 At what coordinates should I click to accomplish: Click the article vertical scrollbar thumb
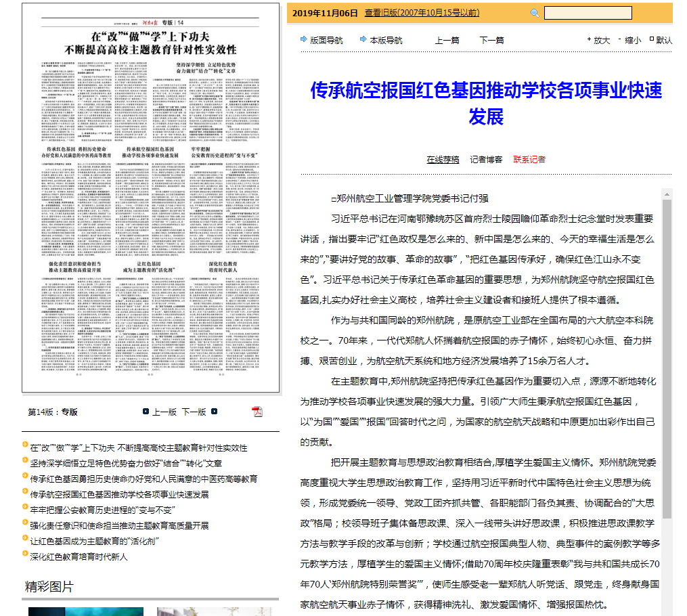[x=667, y=359]
